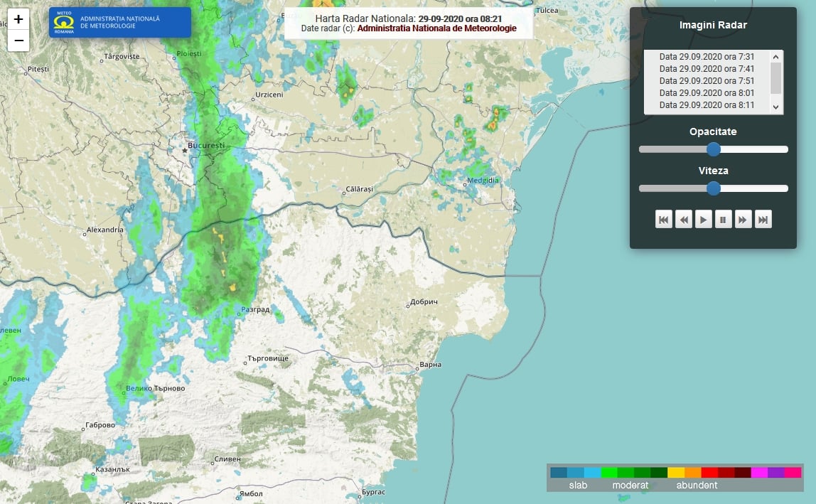Click the moderat legend label
The height and width of the screenshot is (504, 816).
(630, 486)
